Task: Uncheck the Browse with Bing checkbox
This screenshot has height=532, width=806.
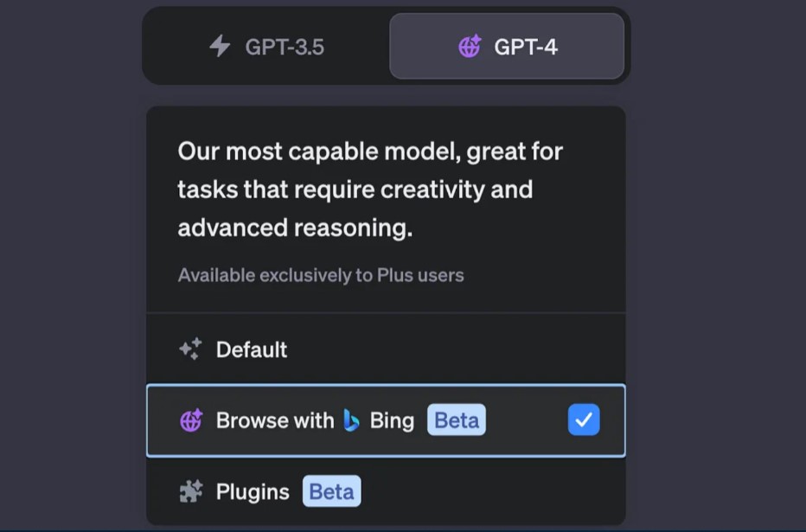Action: [x=584, y=420]
